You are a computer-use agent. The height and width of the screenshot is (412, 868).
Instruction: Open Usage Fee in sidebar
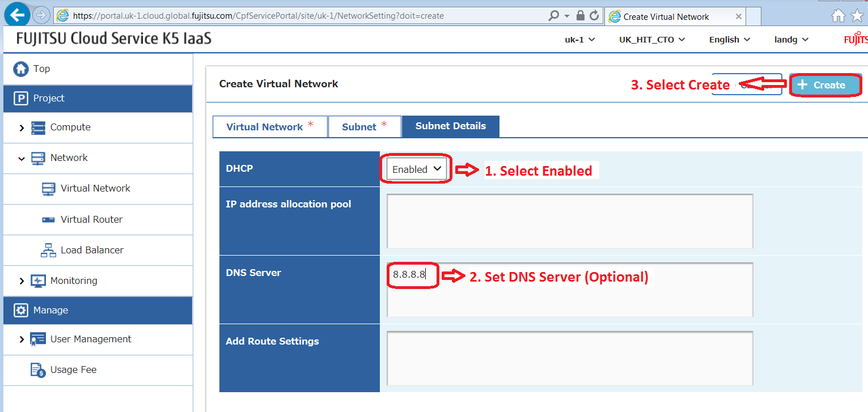pos(73,369)
